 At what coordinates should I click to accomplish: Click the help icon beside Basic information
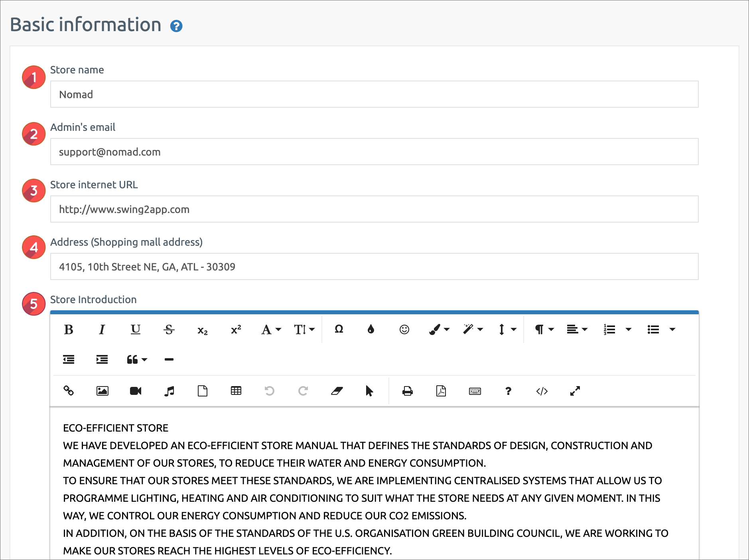(176, 26)
